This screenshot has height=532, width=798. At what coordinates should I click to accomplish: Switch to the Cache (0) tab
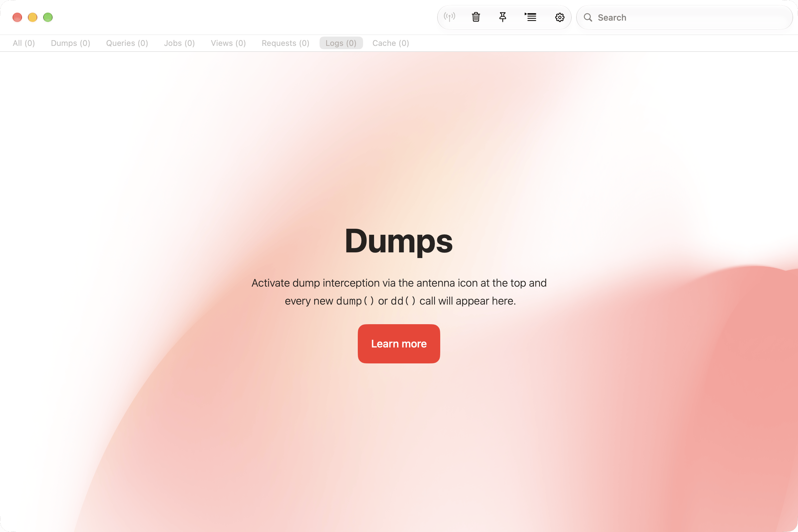tap(390, 43)
